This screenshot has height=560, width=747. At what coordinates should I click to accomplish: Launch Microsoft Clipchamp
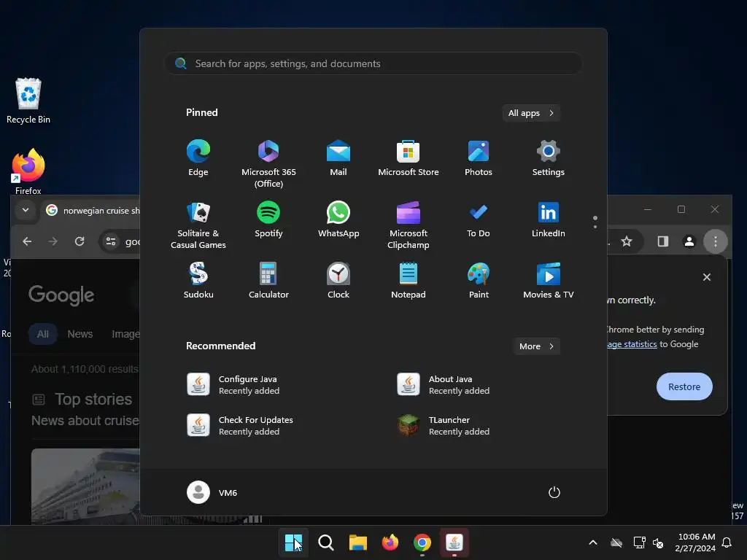[x=409, y=225]
